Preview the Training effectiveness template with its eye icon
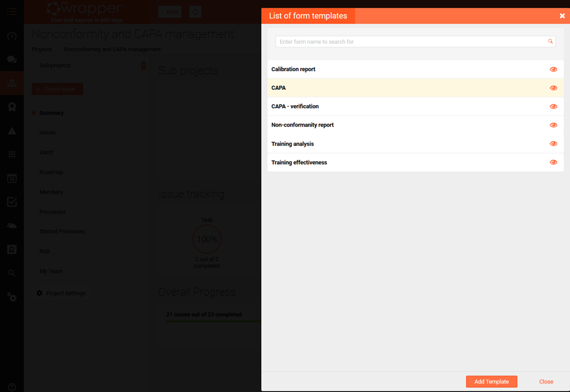This screenshot has height=392, width=570. coord(553,162)
